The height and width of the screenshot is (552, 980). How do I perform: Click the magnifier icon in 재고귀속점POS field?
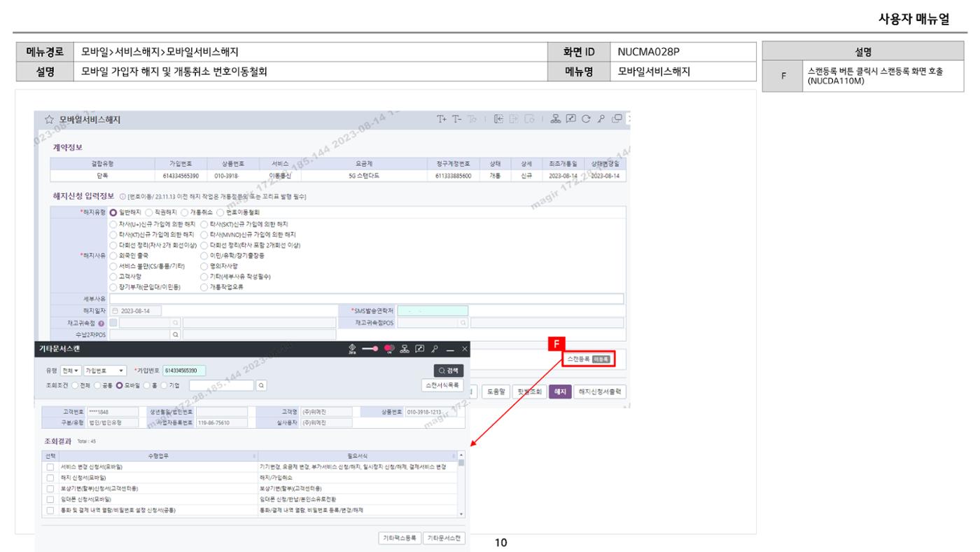tap(463, 323)
